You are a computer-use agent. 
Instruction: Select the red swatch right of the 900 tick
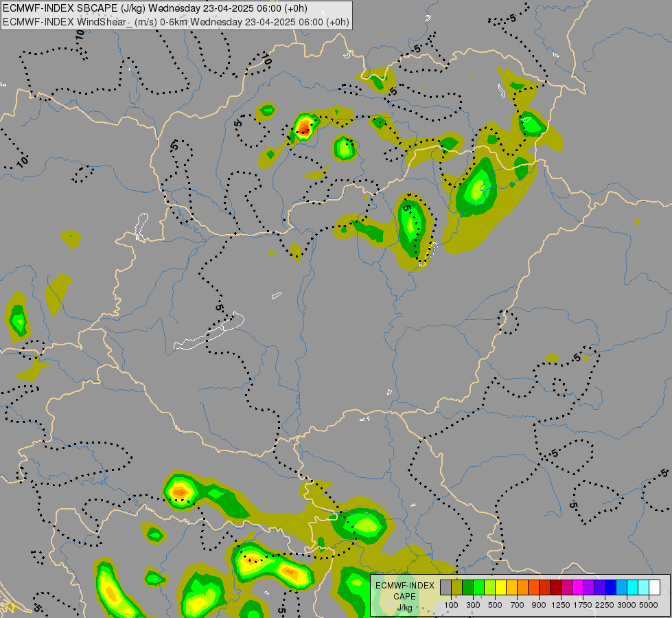[x=545, y=587]
